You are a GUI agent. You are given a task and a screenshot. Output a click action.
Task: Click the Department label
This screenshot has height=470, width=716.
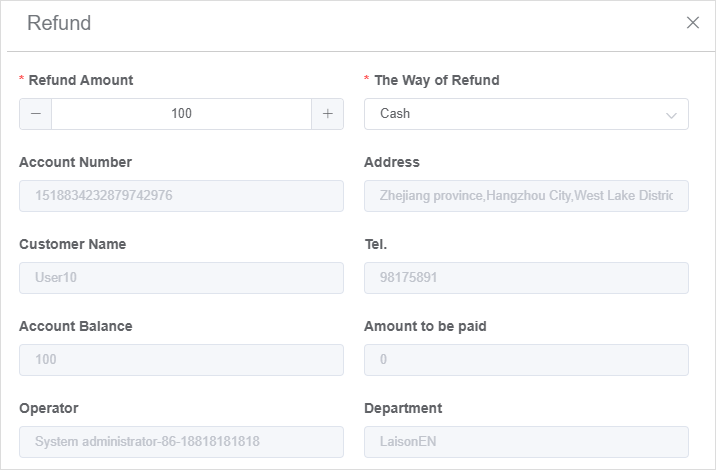click(x=403, y=408)
